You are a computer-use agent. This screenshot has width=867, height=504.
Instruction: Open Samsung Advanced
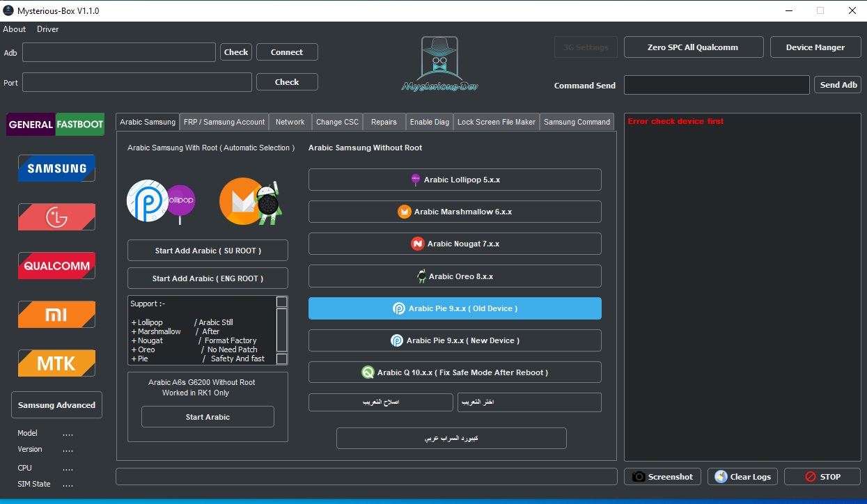tap(56, 405)
